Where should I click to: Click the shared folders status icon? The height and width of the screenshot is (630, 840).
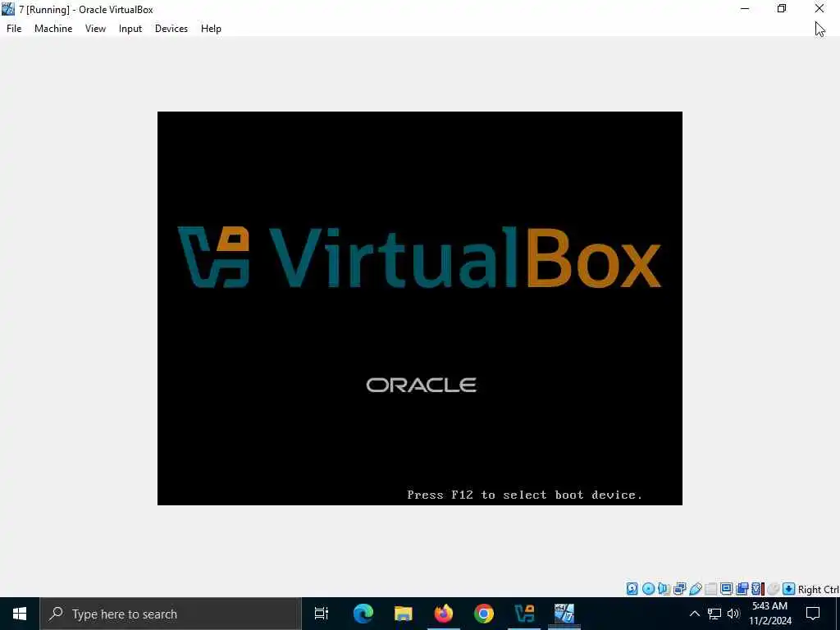711,589
